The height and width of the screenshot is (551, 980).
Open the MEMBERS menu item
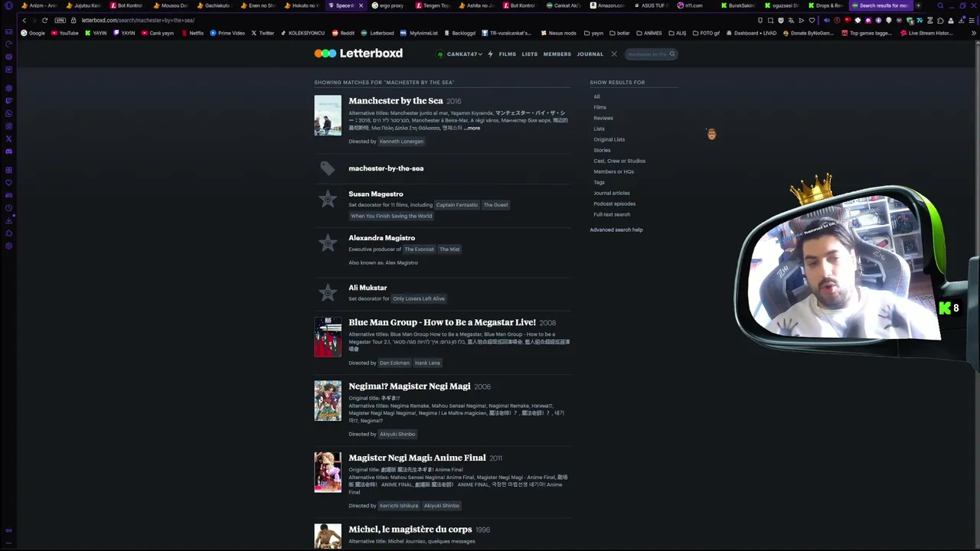557,54
